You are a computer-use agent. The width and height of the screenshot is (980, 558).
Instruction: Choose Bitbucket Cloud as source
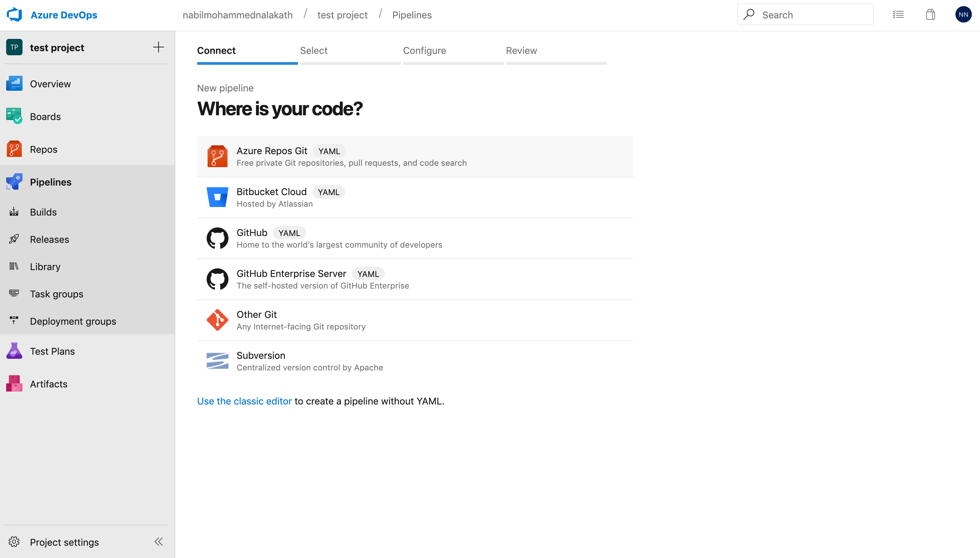coord(415,197)
